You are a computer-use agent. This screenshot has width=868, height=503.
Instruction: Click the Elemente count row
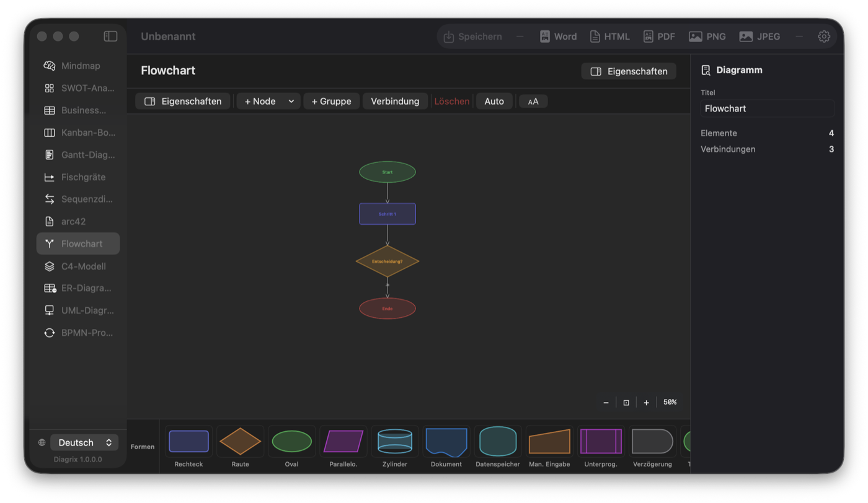click(x=768, y=133)
